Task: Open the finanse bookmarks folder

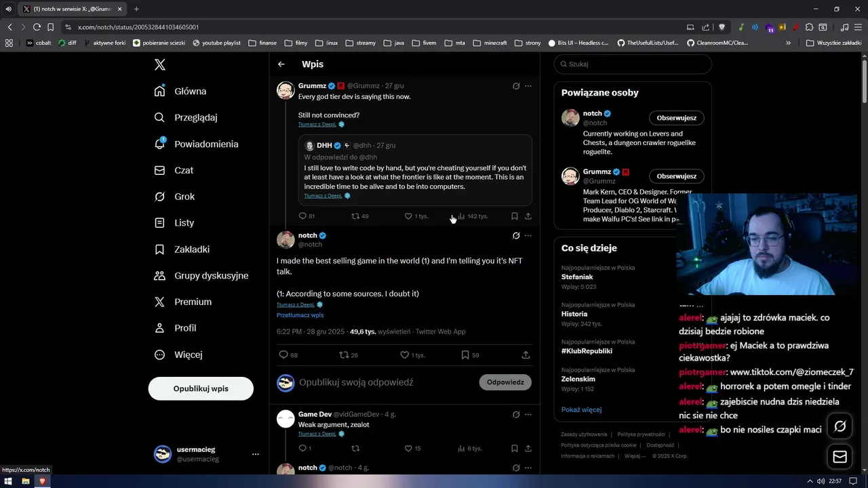Action: (x=262, y=43)
